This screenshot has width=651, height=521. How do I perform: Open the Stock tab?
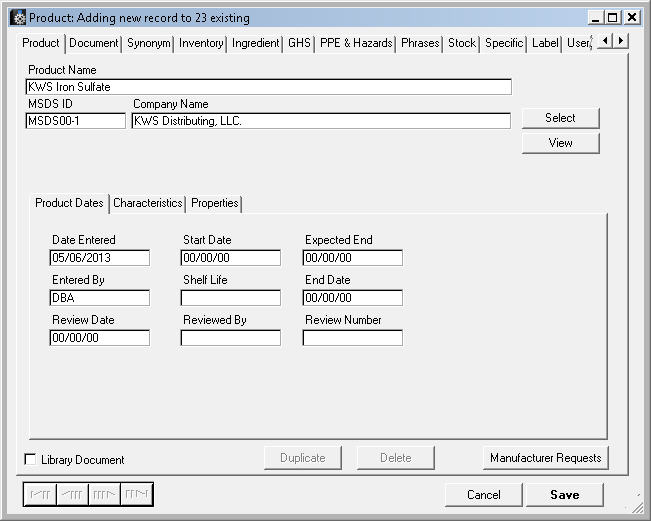tap(462, 43)
